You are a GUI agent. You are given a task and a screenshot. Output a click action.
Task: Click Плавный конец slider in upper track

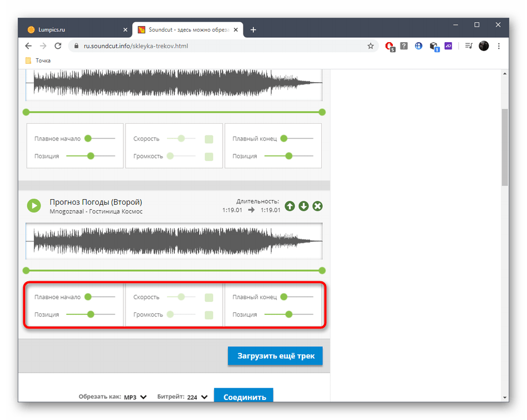(297, 139)
